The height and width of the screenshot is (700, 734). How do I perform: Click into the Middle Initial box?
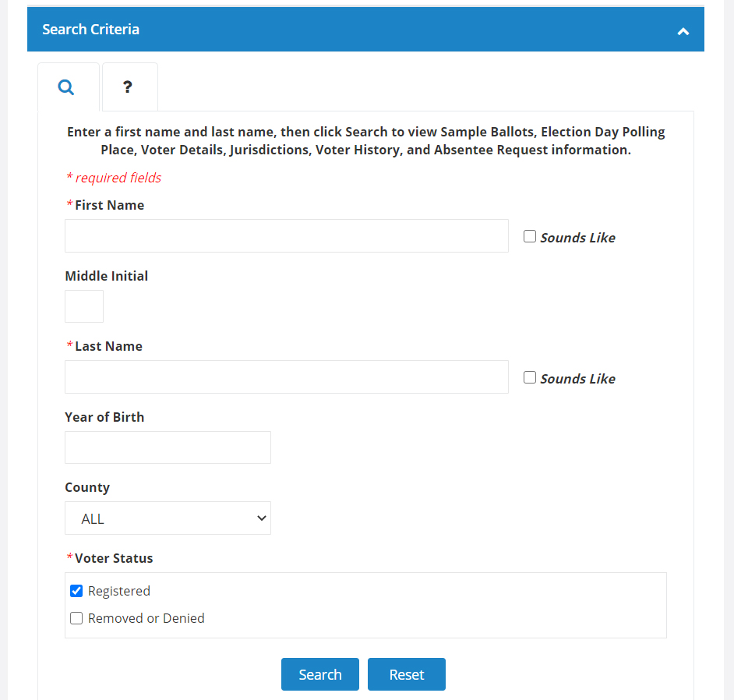[84, 306]
